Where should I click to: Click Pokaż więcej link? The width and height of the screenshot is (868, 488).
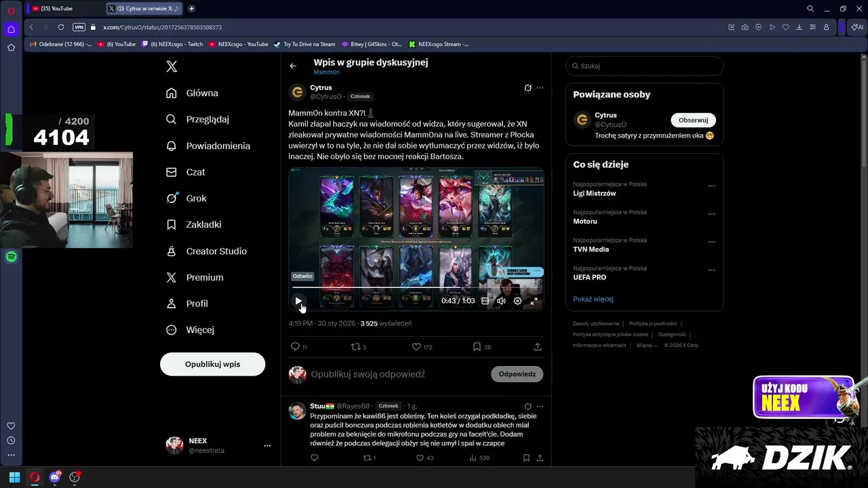[593, 299]
